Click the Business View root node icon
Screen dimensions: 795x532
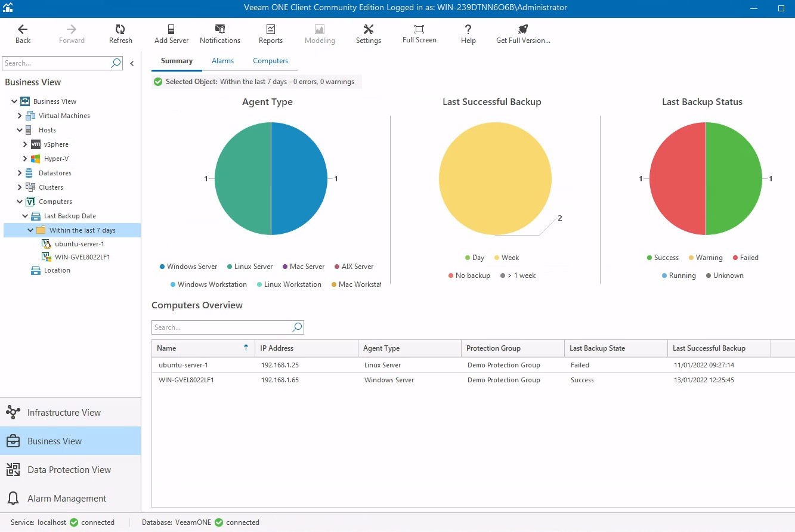point(25,101)
